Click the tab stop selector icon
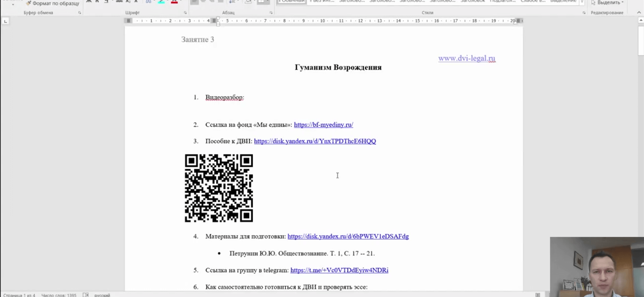644x297 pixels. tap(5, 21)
